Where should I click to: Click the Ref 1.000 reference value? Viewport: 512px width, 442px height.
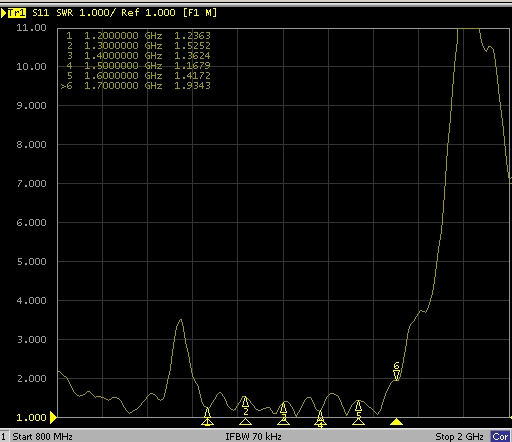click(148, 13)
